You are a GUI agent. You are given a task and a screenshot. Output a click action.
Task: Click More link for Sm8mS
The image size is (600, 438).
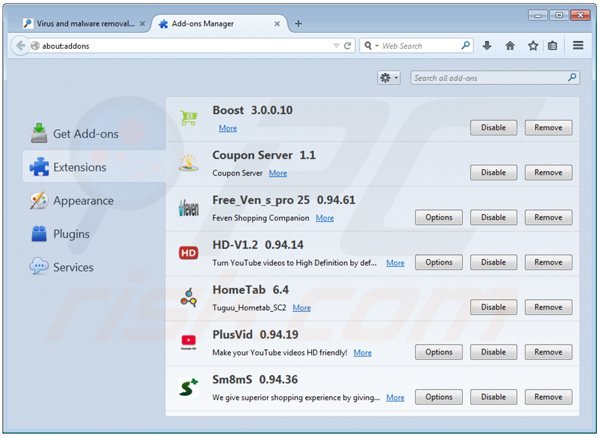tap(395, 397)
